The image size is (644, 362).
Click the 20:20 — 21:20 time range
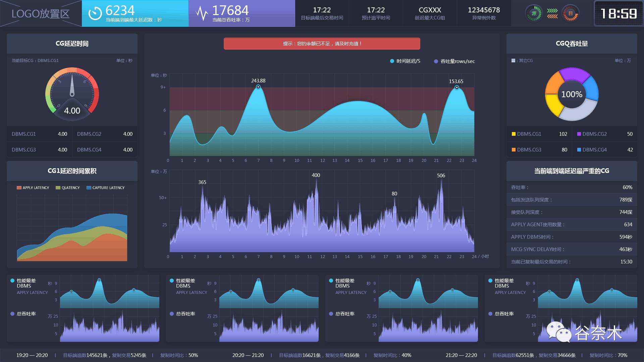248,355
